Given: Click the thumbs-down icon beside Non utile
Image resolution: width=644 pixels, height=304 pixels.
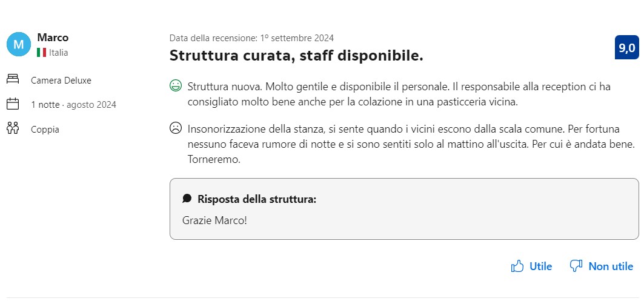Looking at the screenshot, I should pos(576,266).
